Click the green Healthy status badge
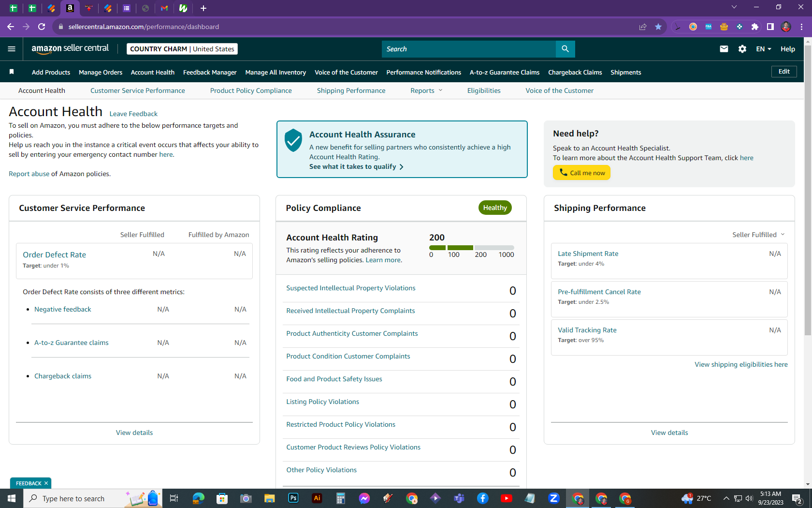Viewport: 812px width, 508px height. point(495,208)
